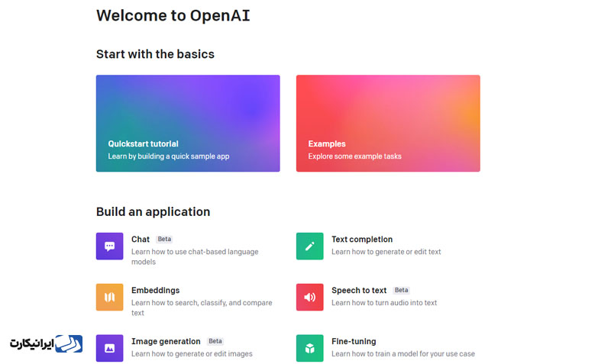Open the Chat guide link
The width and height of the screenshot is (611, 364).
(x=141, y=239)
